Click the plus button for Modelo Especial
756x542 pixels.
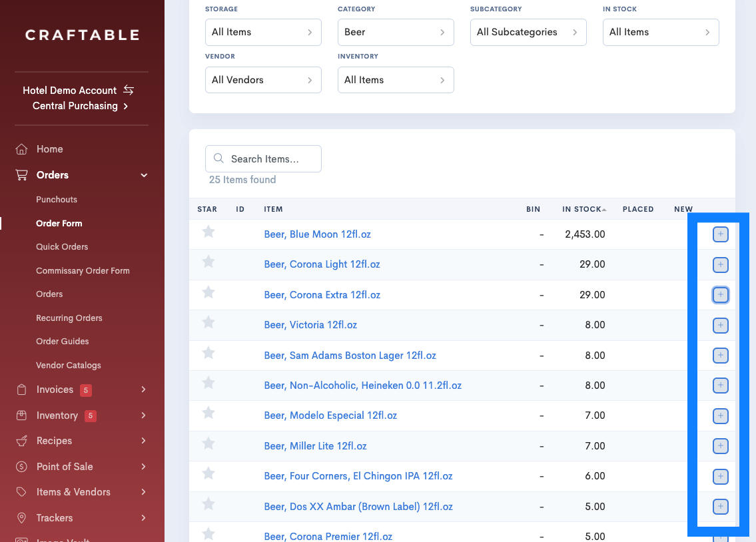point(720,415)
